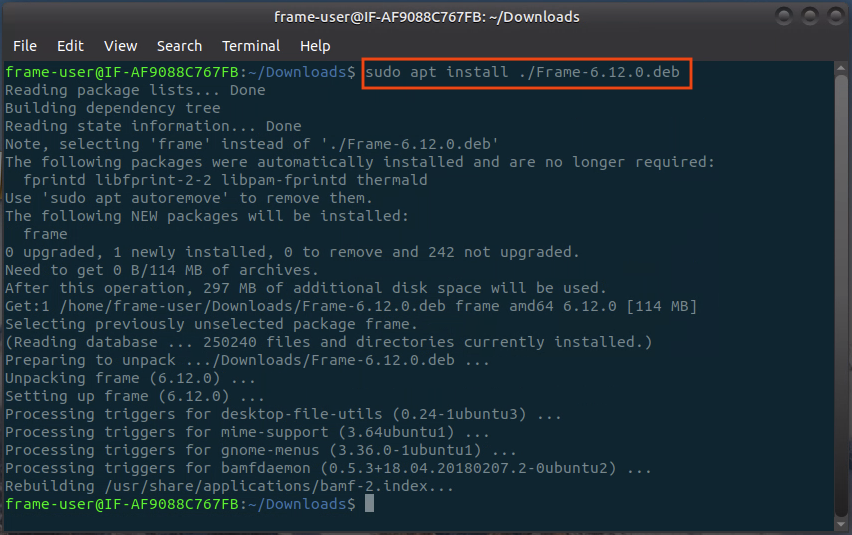Click the top prompt 'frame-user@IF-AF9088C767FB' text

[122, 72]
